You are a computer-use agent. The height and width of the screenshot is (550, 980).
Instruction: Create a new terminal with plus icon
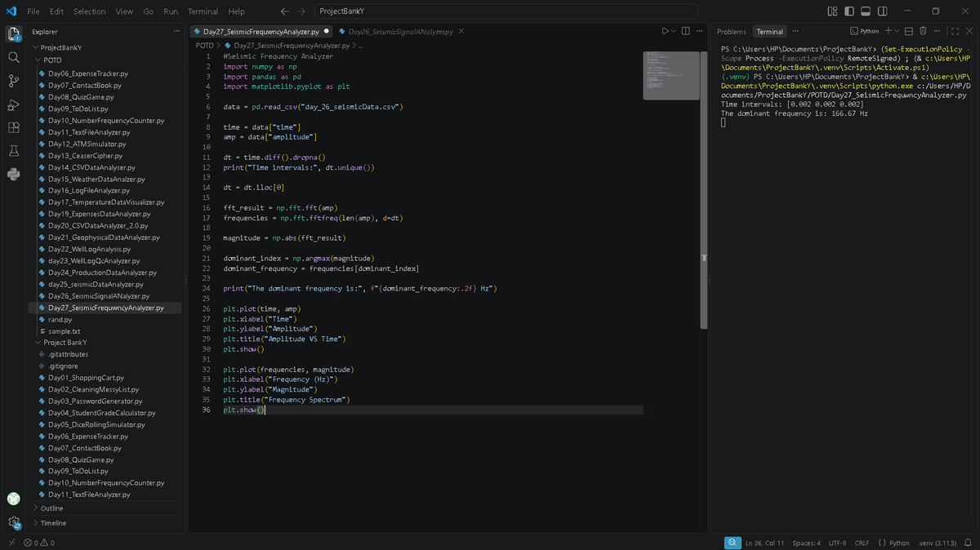(889, 31)
